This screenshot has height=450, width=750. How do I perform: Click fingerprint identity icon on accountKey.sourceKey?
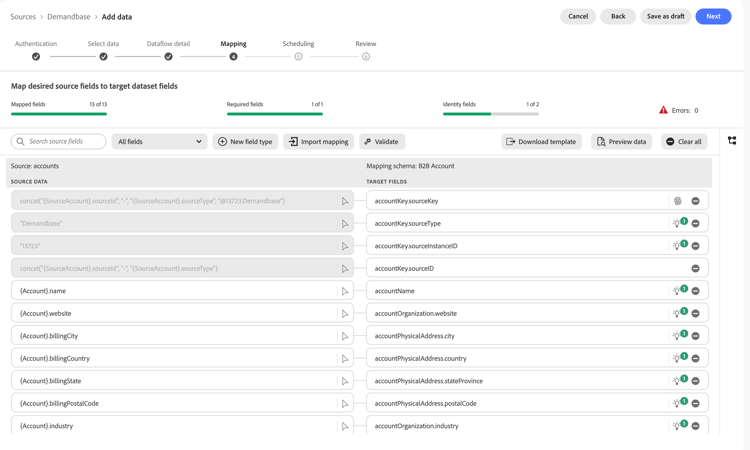coord(678,201)
